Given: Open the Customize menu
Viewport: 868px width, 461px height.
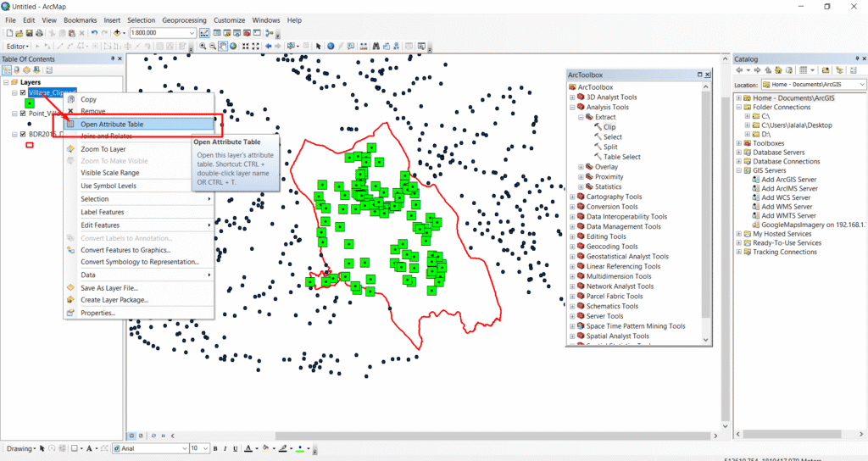Looking at the screenshot, I should click(229, 20).
